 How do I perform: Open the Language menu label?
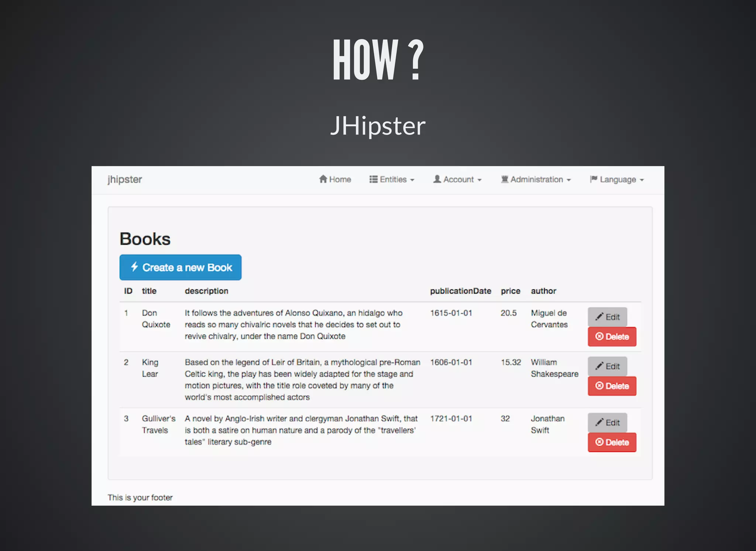(x=618, y=180)
